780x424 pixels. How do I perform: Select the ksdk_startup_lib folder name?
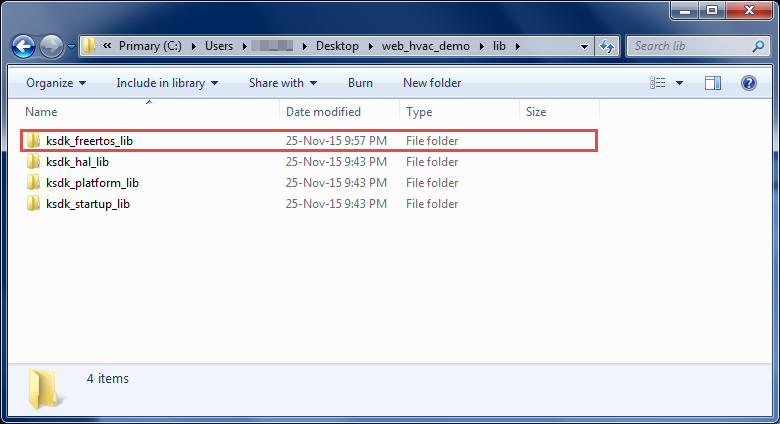click(x=88, y=204)
